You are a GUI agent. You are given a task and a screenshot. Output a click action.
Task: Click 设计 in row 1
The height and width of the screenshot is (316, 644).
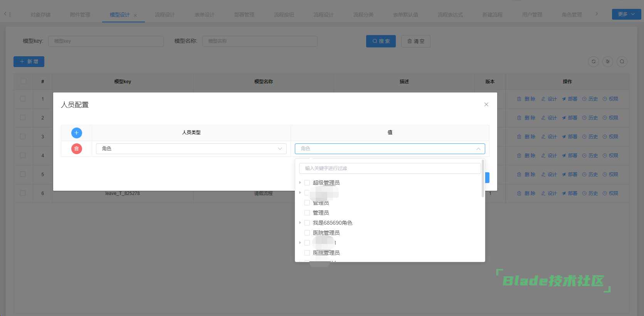549,99
